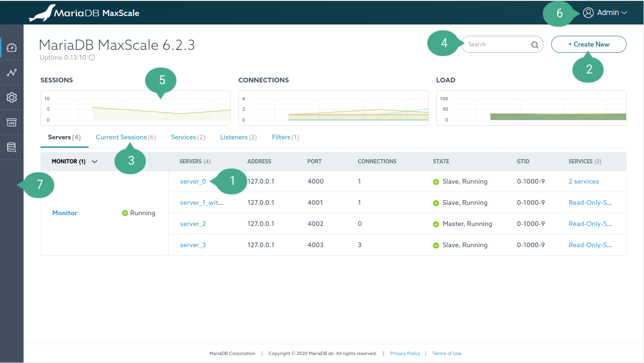Click server_3 state check icon
Viewport: 644px width, 363px height.
[436, 245]
